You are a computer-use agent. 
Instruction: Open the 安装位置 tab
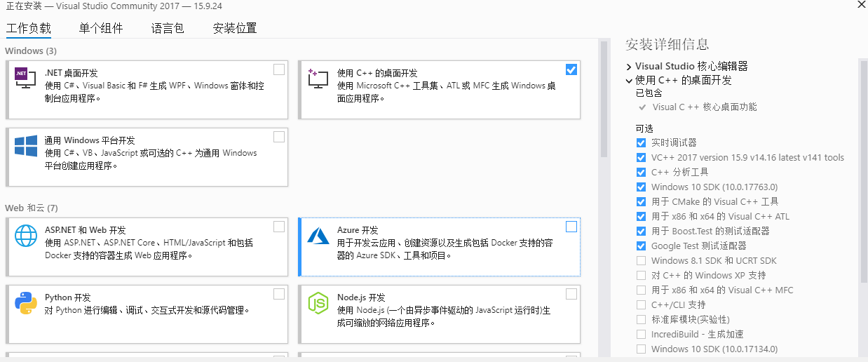point(235,28)
